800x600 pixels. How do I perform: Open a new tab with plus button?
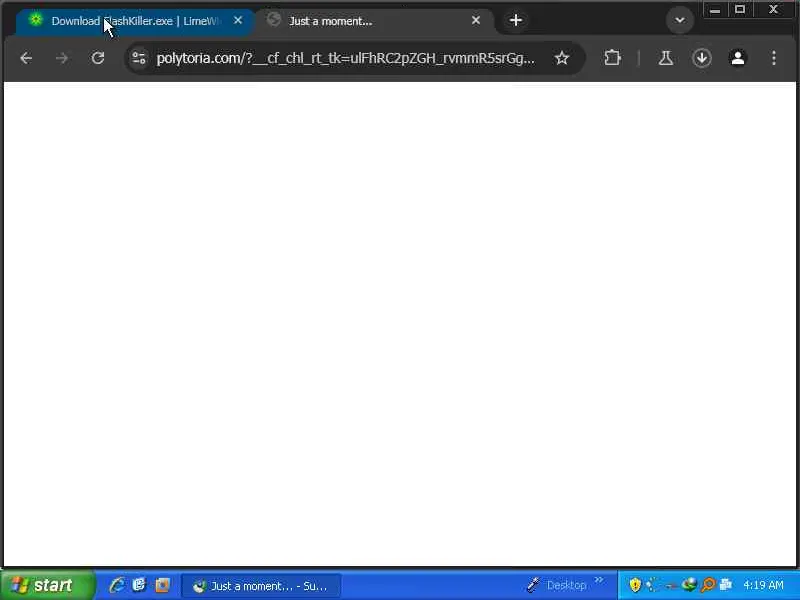click(x=516, y=20)
